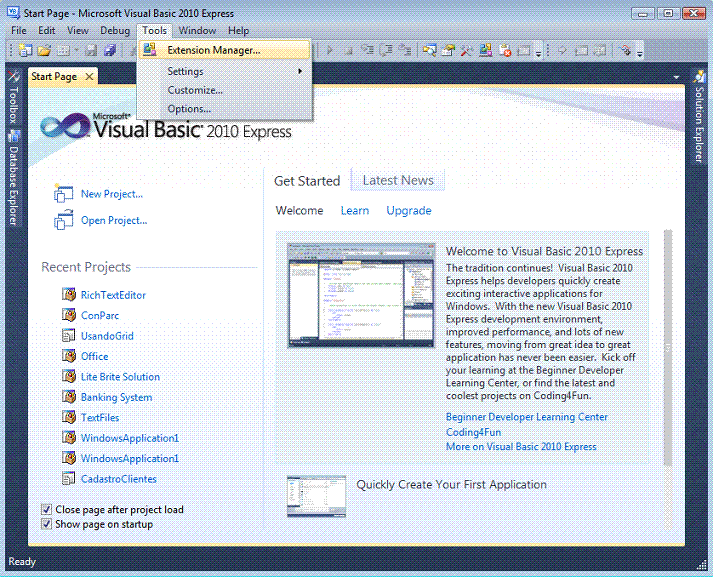Click the Extension Manager icon in the toolbar
Image resolution: width=713 pixels, height=577 pixels.
(x=486, y=50)
